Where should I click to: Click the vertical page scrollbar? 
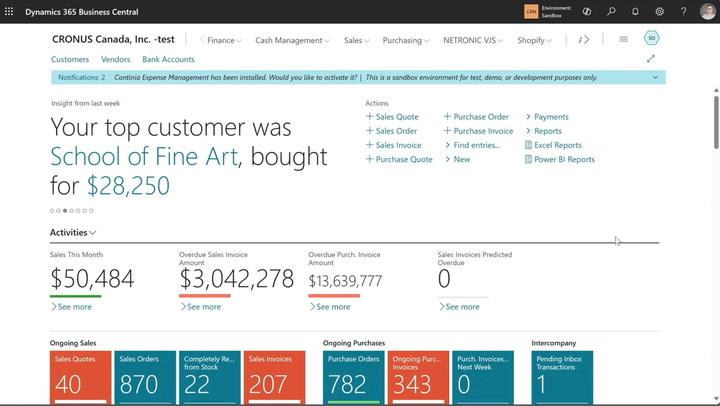[x=716, y=122]
